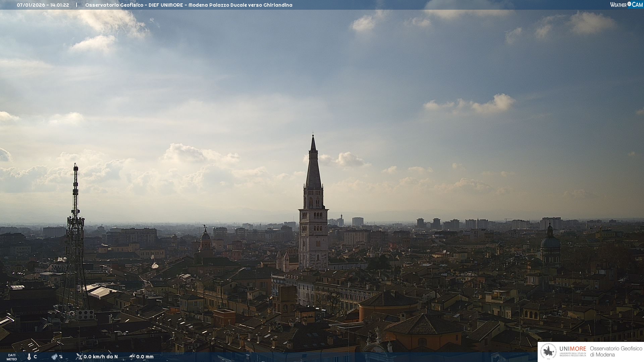Click the humidity water drops icon
Screen dimensions: 644x362
click(x=54, y=357)
